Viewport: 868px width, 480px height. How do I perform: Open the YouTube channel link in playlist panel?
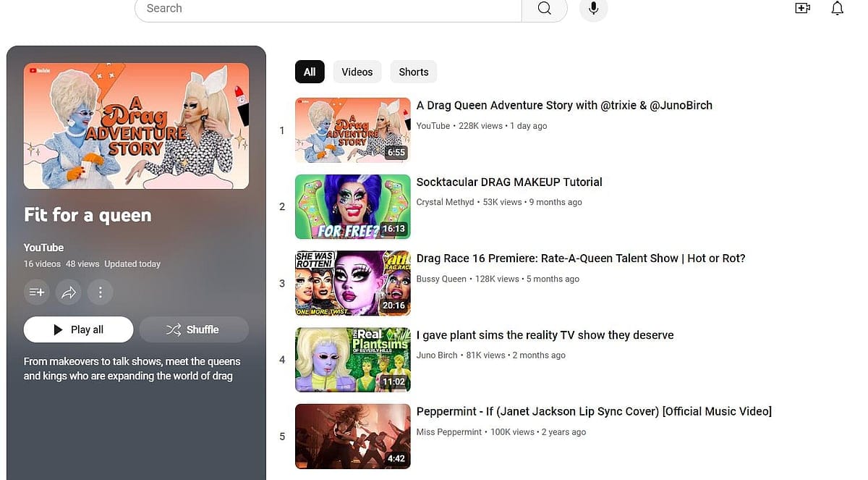point(43,248)
